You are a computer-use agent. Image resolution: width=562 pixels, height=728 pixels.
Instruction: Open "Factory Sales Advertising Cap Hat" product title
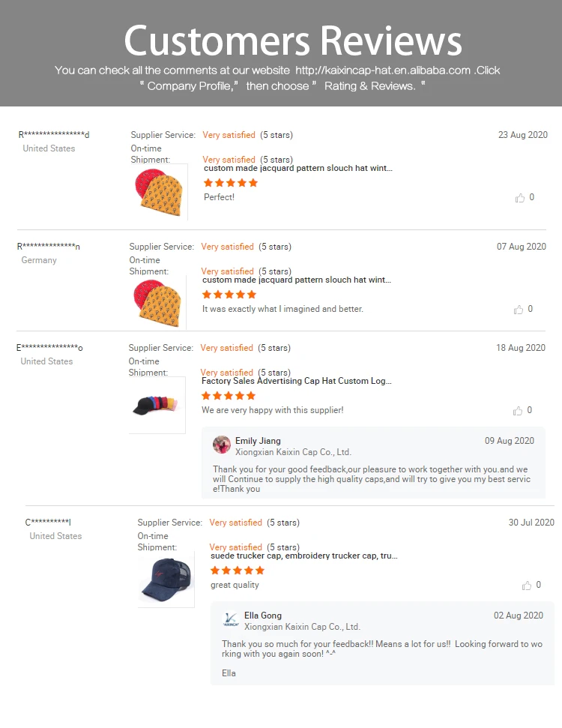(296, 381)
